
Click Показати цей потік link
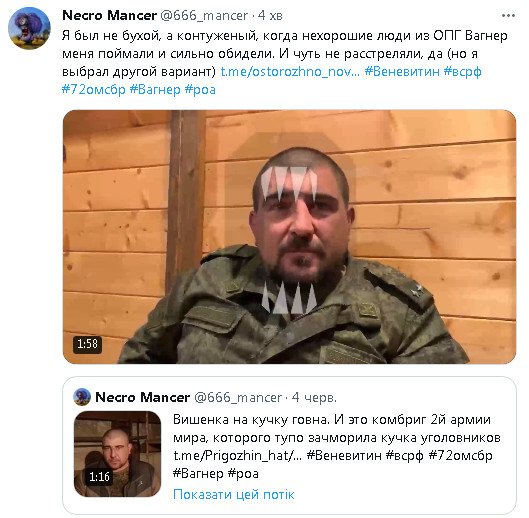tap(233, 494)
